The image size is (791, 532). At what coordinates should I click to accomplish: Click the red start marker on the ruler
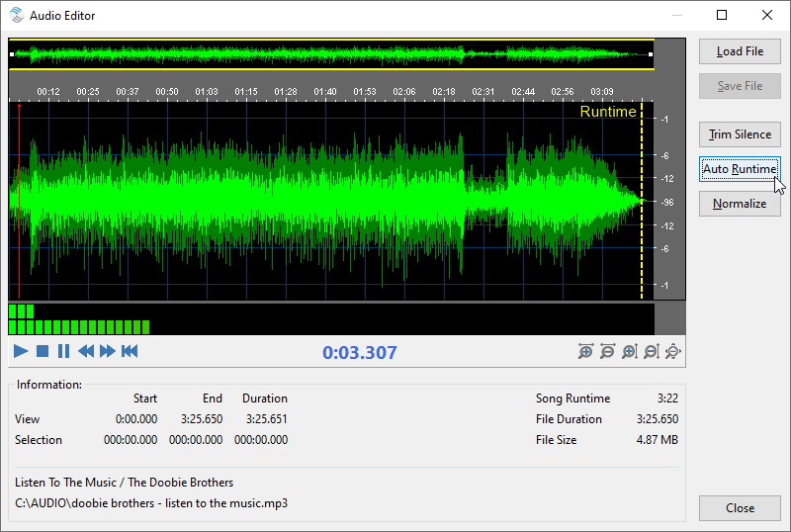point(19,104)
